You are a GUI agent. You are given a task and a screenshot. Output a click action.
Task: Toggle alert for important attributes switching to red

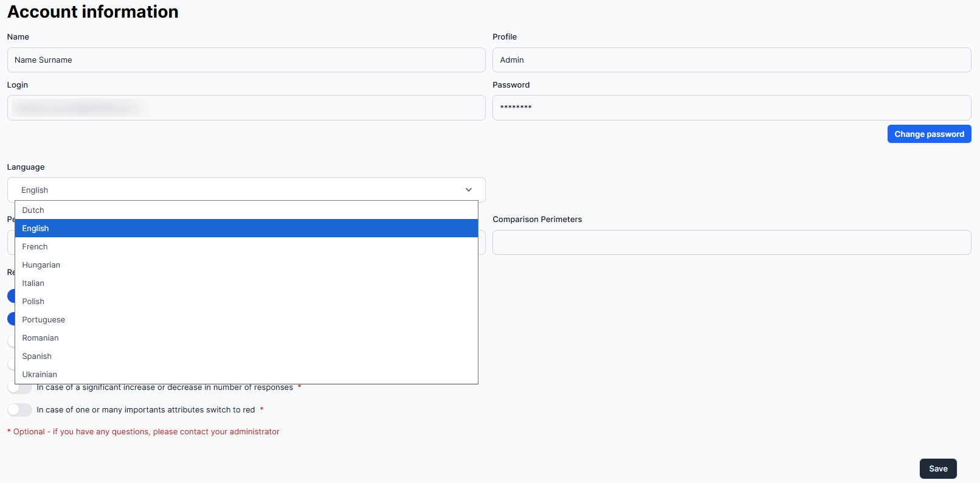tap(19, 410)
